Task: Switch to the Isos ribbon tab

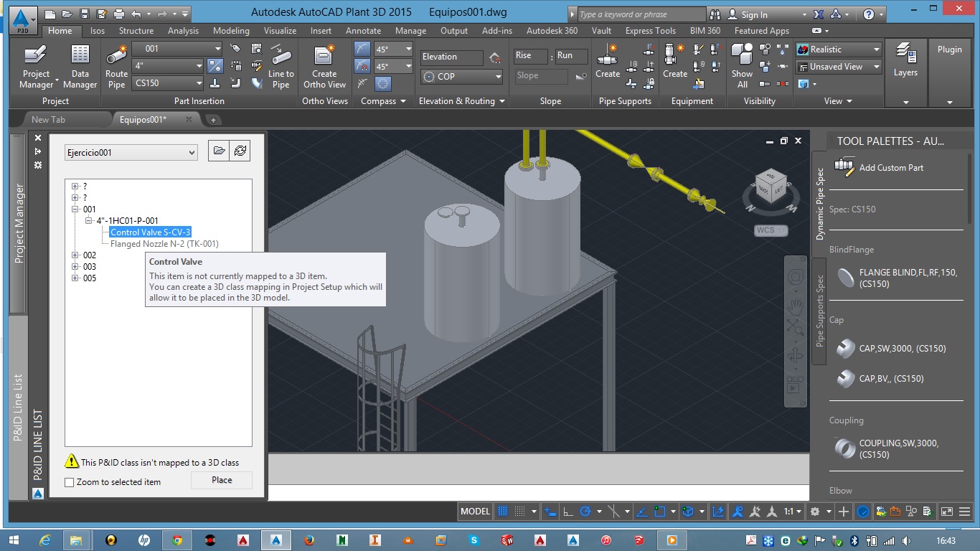Action: click(x=98, y=31)
